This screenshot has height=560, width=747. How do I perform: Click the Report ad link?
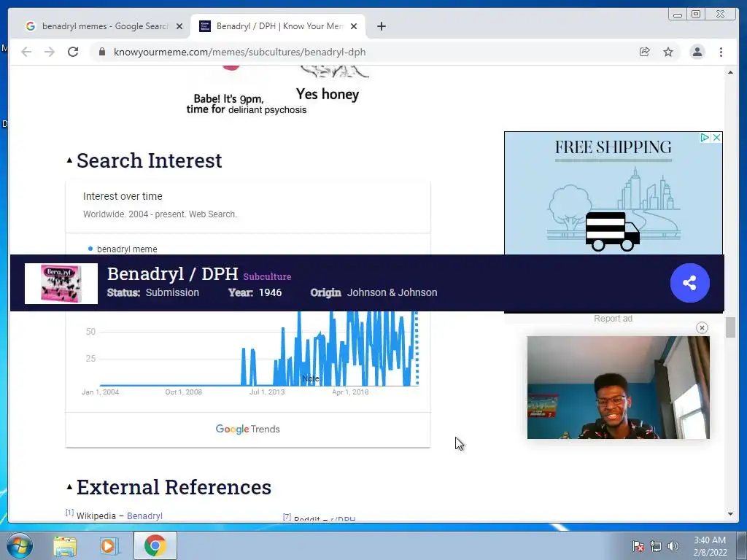click(x=613, y=319)
